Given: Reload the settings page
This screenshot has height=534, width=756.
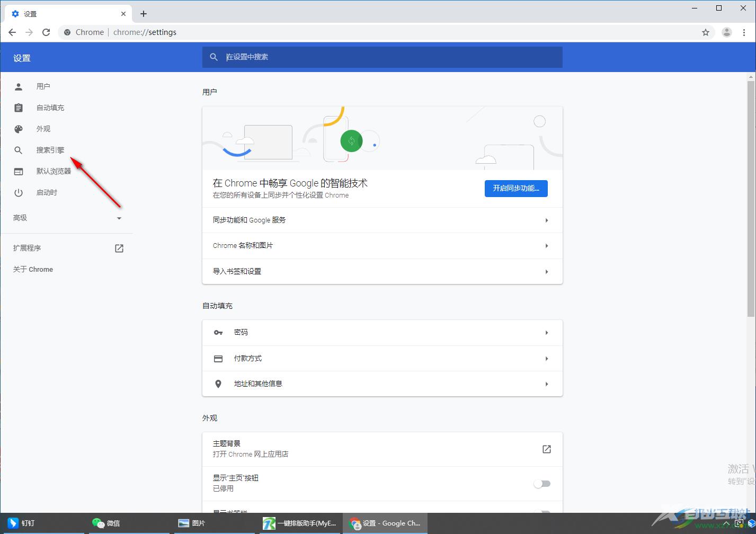Looking at the screenshot, I should click(x=46, y=32).
